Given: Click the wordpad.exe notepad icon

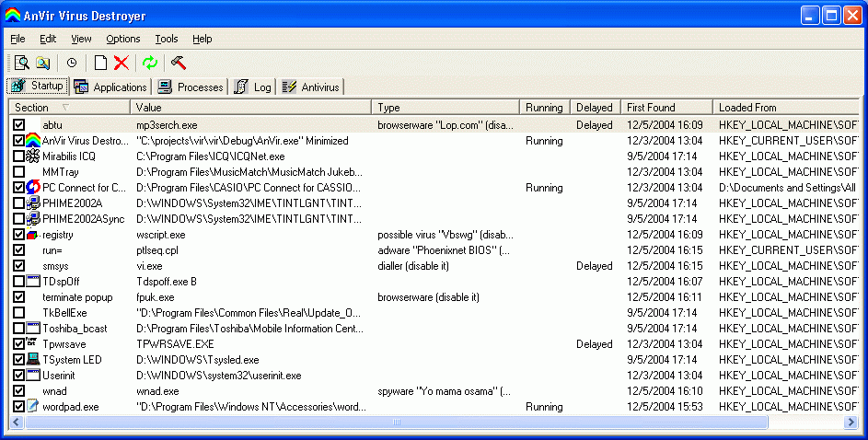Looking at the screenshot, I should point(32,406).
